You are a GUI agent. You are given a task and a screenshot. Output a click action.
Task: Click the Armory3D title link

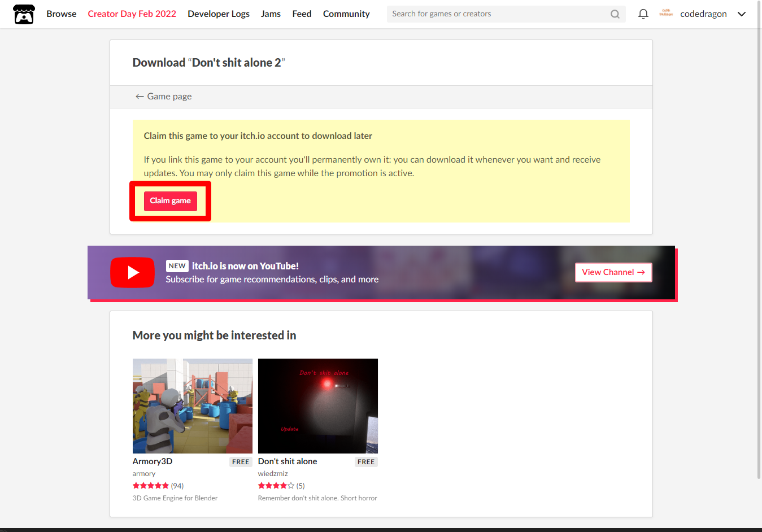(x=153, y=461)
